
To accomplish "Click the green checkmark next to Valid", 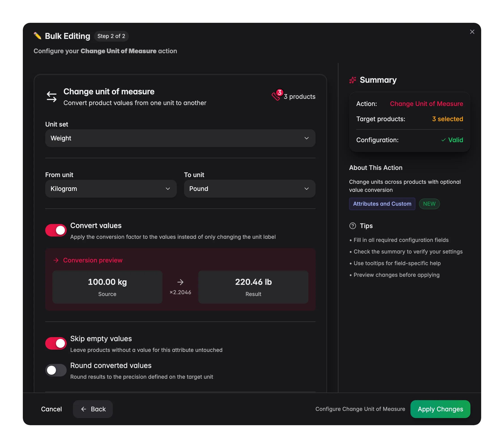I will point(443,140).
